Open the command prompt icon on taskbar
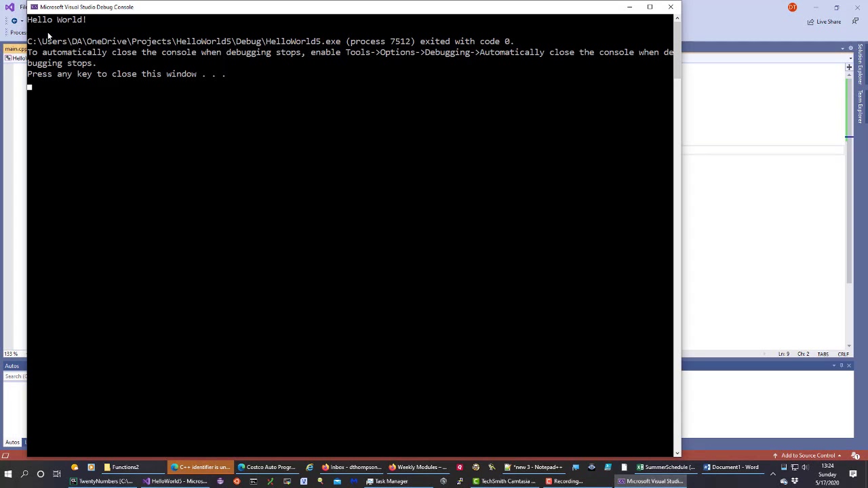868x488 pixels. pos(254,481)
